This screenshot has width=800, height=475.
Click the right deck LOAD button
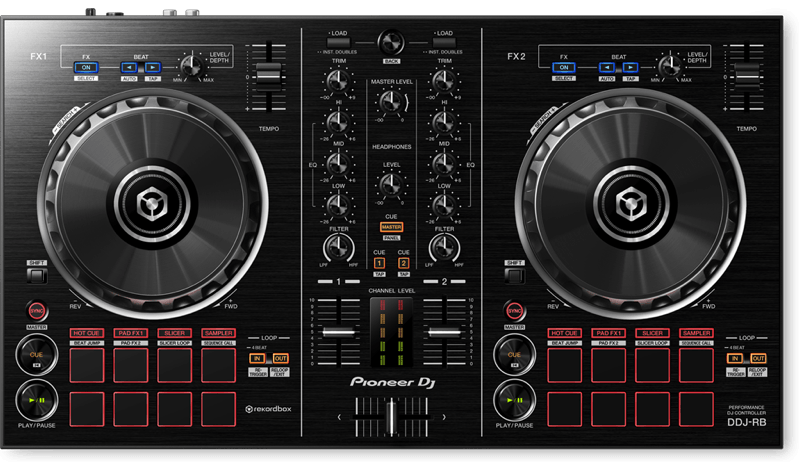pos(444,42)
